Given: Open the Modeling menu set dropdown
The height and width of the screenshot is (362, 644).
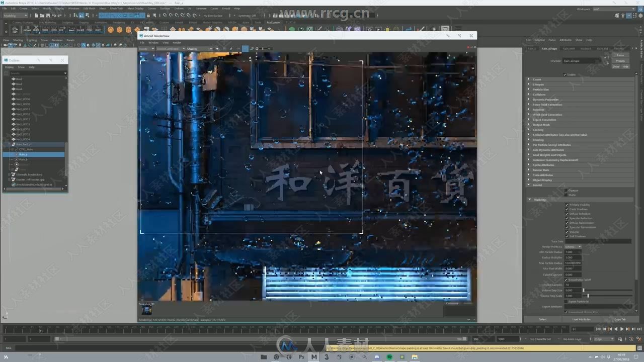Looking at the screenshot, I should click(16, 16).
